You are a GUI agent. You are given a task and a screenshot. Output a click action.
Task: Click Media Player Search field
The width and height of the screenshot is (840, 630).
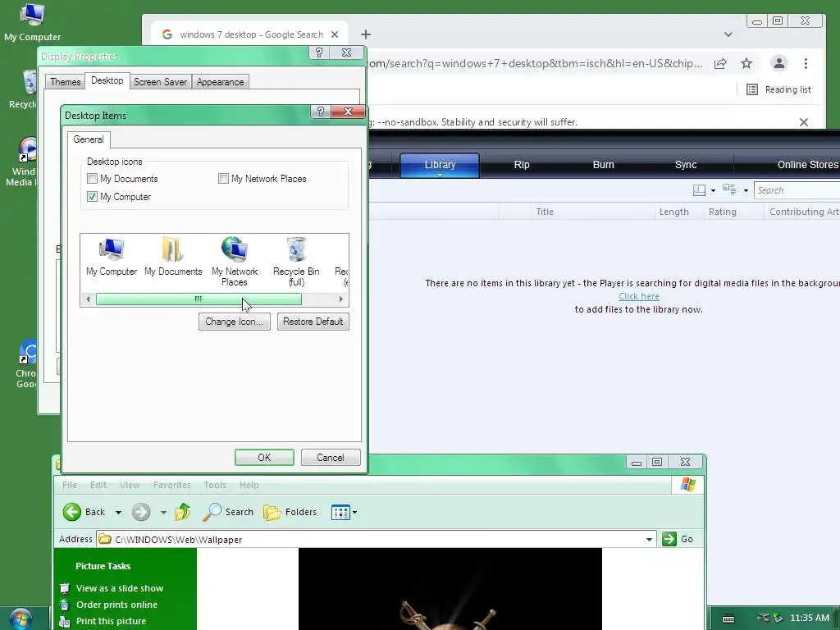[797, 190]
